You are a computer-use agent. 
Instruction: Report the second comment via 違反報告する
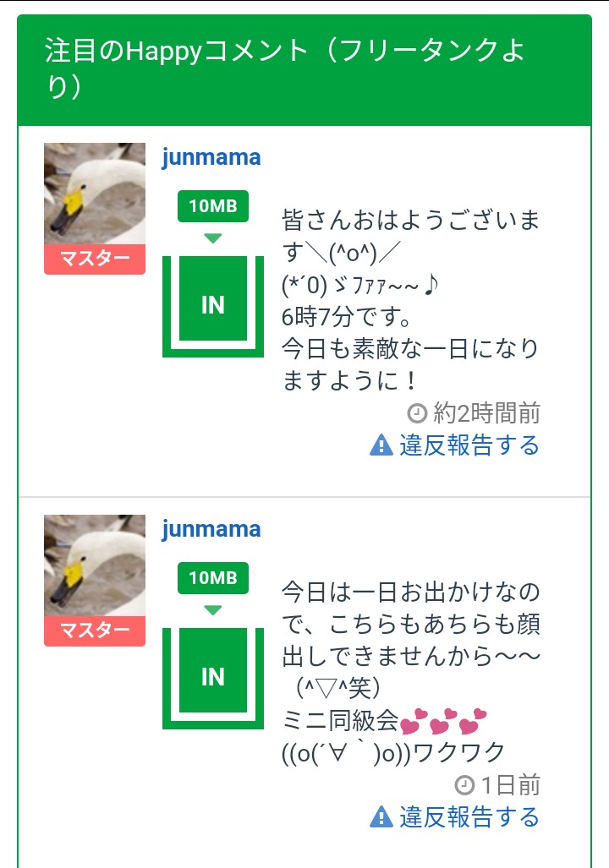click(x=469, y=816)
